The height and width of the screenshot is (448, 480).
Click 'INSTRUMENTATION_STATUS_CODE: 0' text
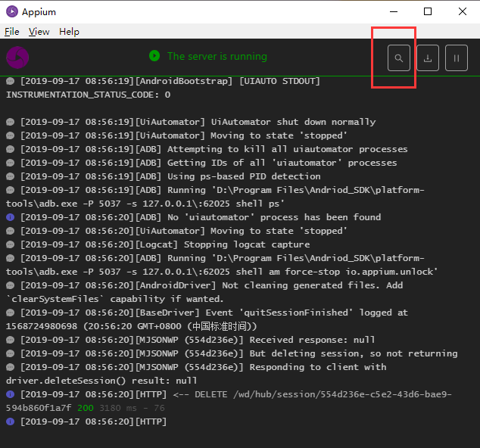(88, 95)
